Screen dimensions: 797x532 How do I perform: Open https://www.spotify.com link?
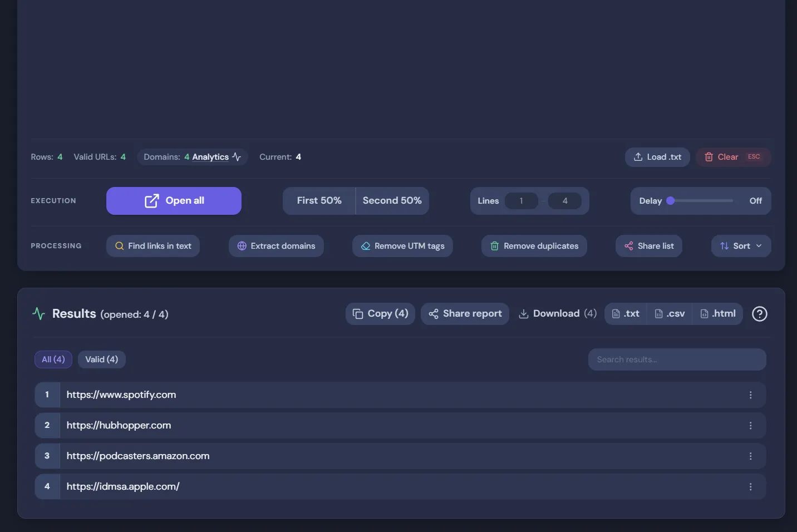121,395
